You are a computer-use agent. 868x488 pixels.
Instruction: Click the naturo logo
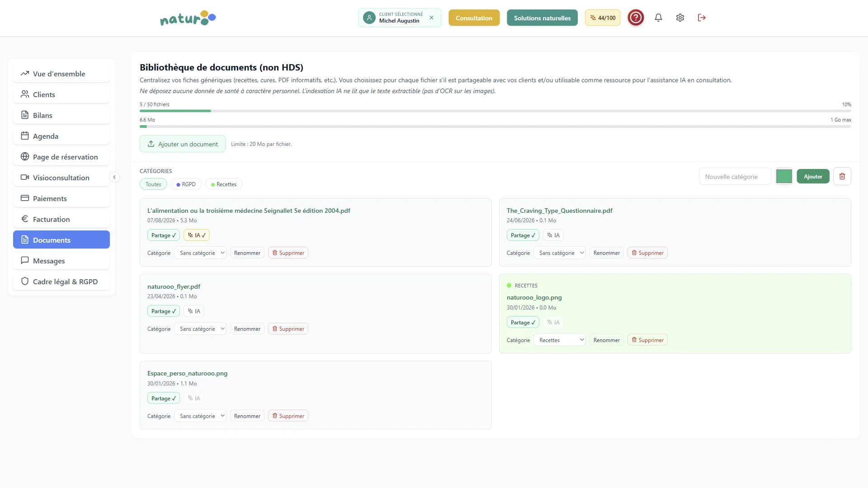tap(188, 18)
